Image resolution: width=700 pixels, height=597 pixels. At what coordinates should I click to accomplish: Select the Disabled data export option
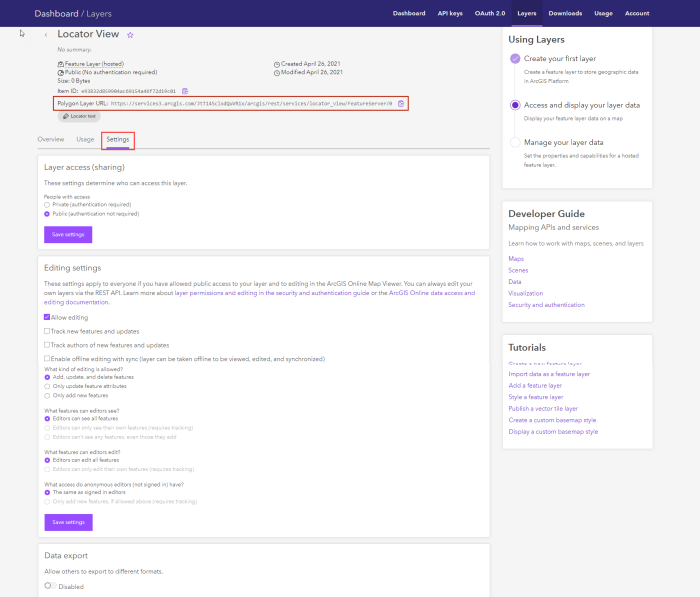48,586
